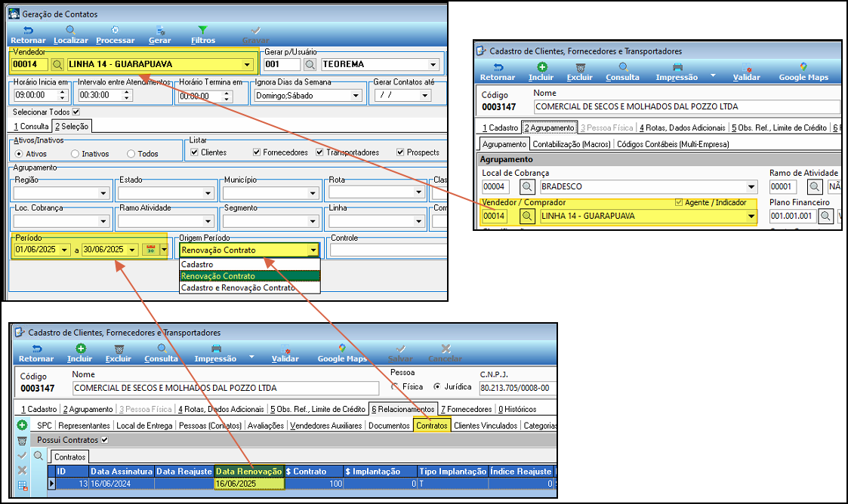Viewport: 848px width, 504px height.
Task: Click Incluir in the lower Cadastro window toolbar
Action: [x=79, y=353]
